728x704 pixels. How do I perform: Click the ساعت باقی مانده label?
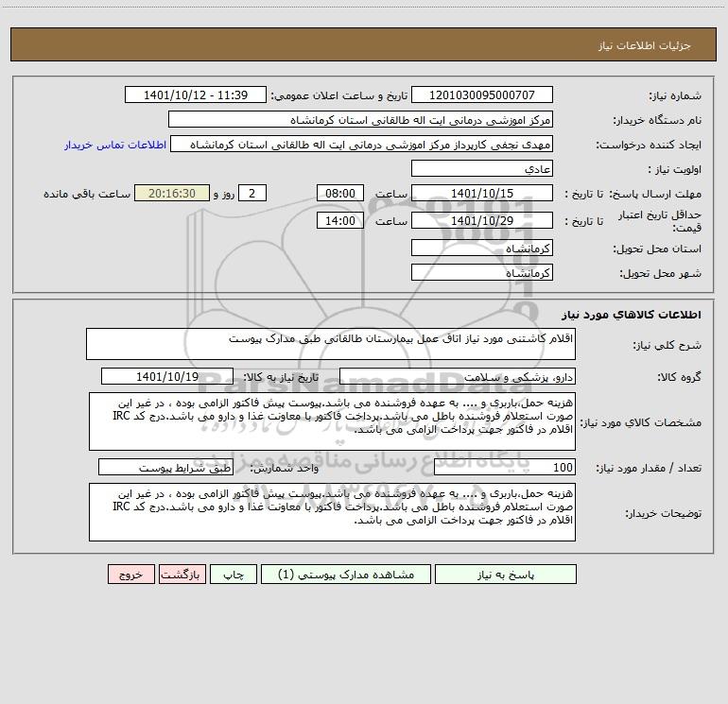pyautogui.click(x=87, y=194)
